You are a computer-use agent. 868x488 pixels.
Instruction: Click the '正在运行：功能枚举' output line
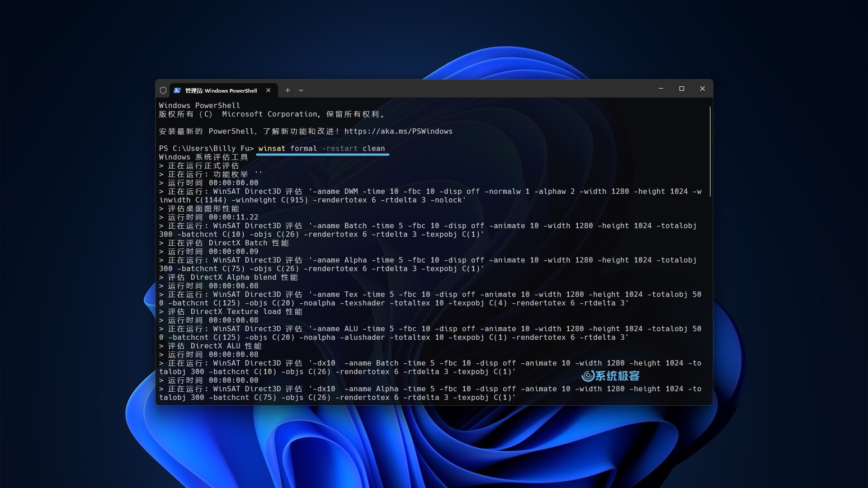[211, 174]
